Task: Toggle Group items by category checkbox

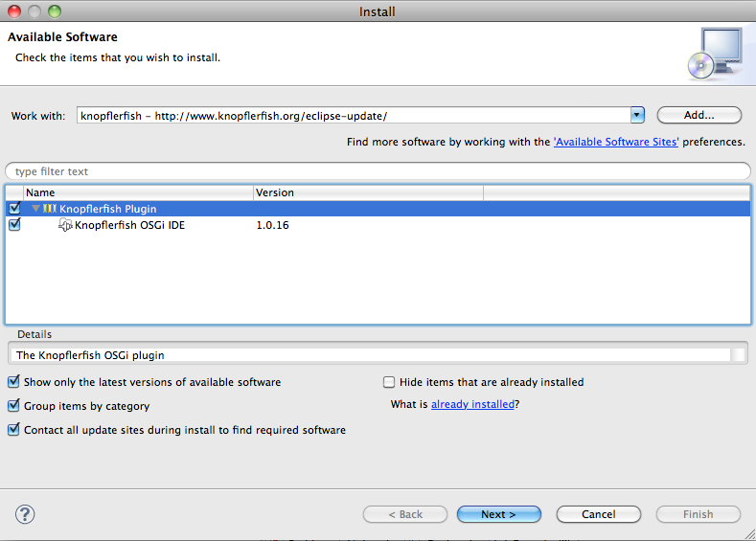Action: pyautogui.click(x=14, y=406)
